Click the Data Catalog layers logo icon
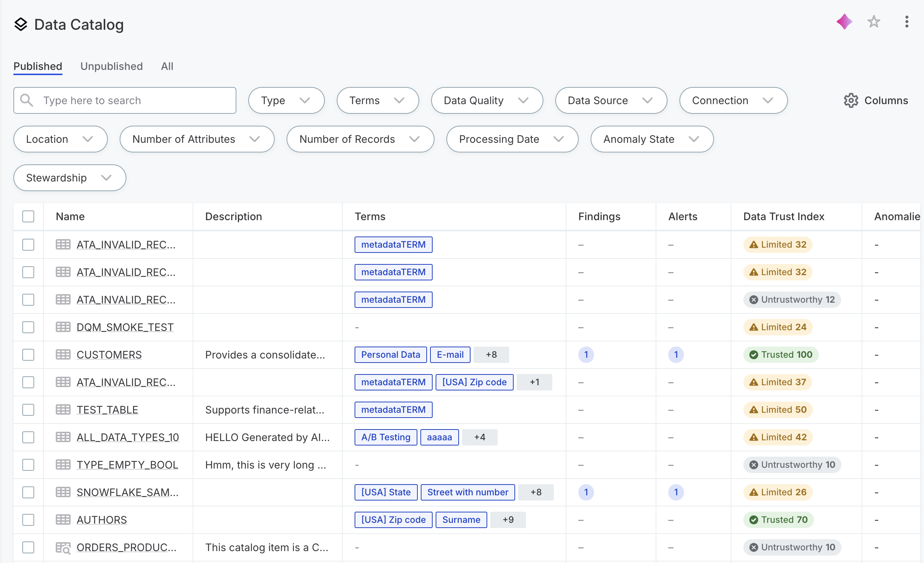Screen dimensions: 924x563 [x=20, y=25]
